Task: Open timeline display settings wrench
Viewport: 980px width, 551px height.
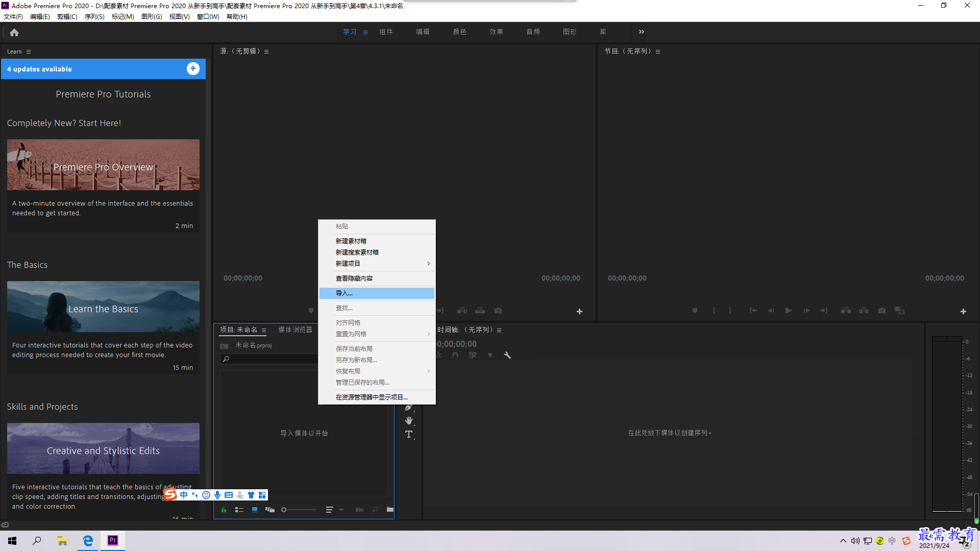Action: click(507, 355)
